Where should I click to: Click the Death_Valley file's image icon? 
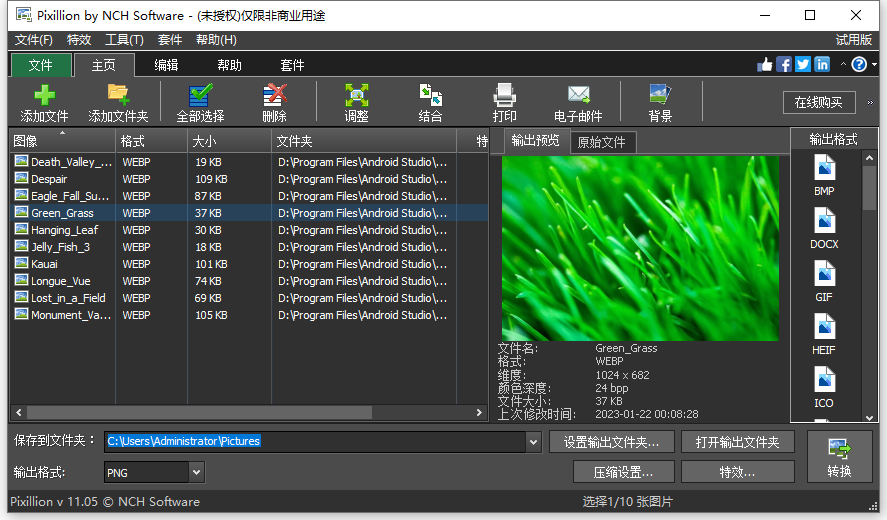coord(21,161)
